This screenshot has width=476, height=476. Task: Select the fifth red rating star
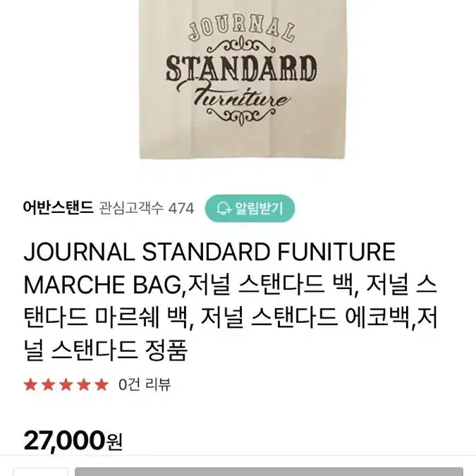(102, 384)
